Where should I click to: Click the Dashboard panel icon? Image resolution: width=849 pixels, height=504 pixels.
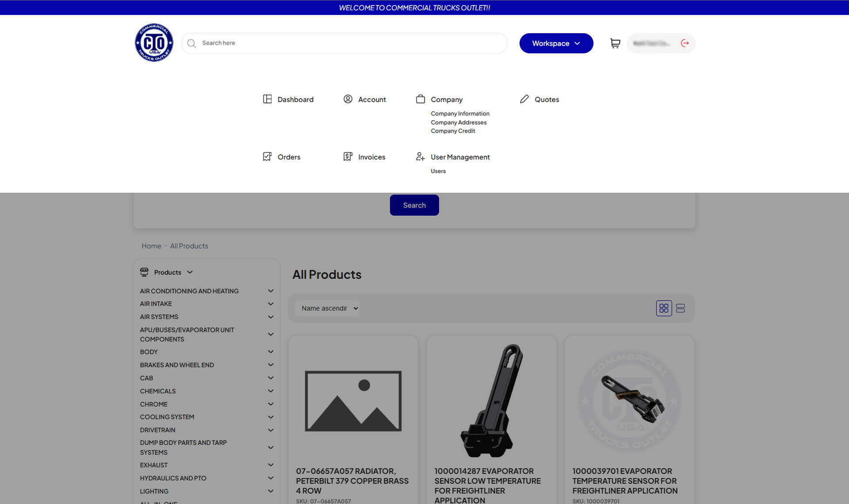tap(268, 99)
